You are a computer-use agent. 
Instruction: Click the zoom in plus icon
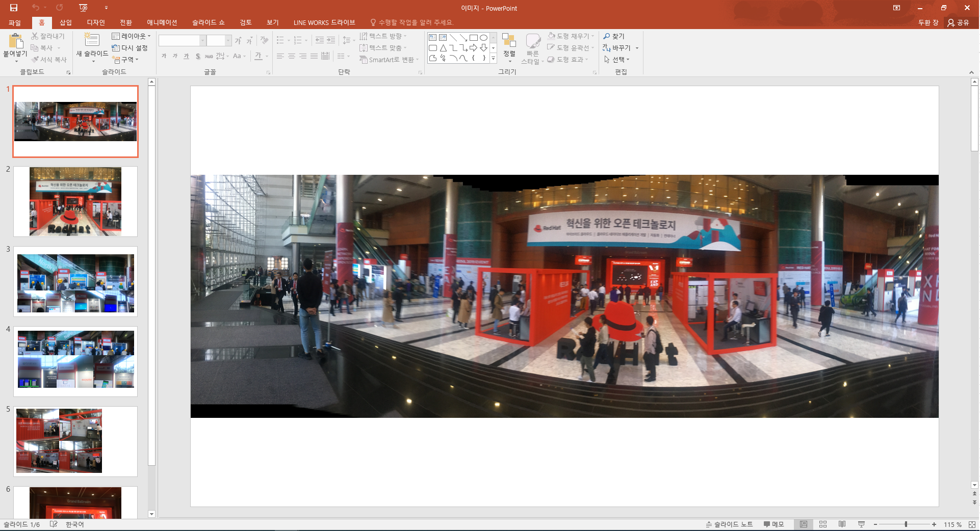[934, 524]
